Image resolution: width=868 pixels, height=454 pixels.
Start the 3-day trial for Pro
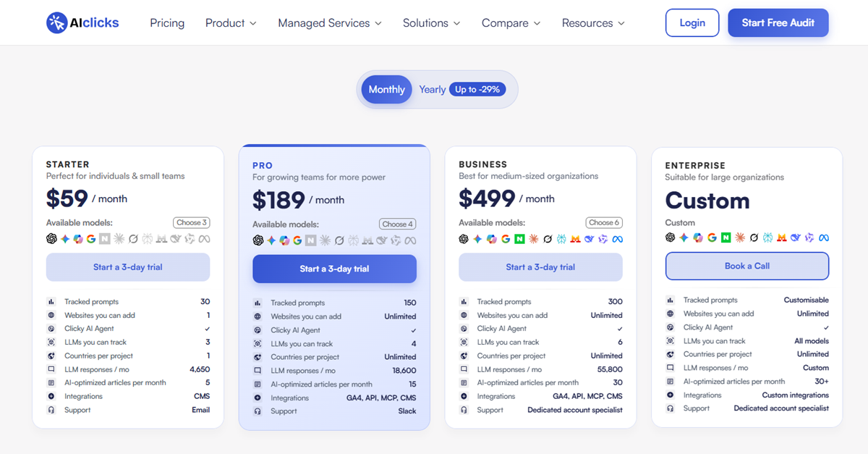click(334, 269)
